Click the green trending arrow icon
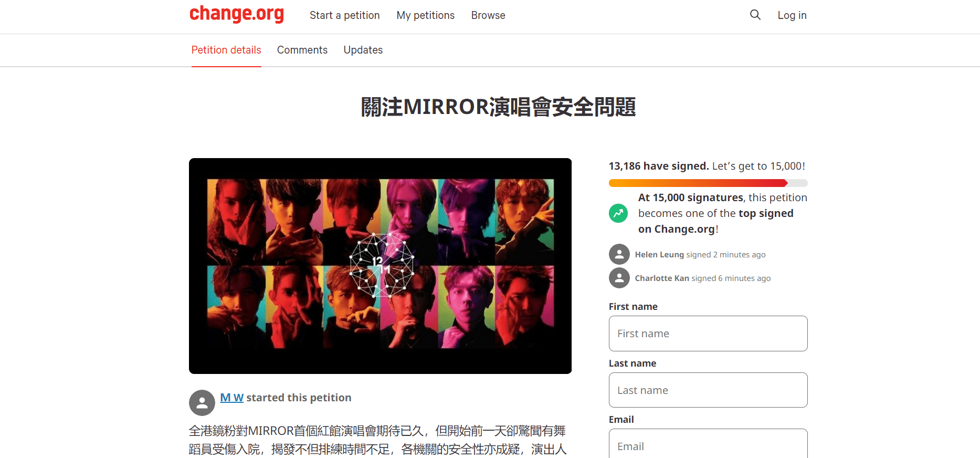The width and height of the screenshot is (980, 458). click(x=618, y=213)
